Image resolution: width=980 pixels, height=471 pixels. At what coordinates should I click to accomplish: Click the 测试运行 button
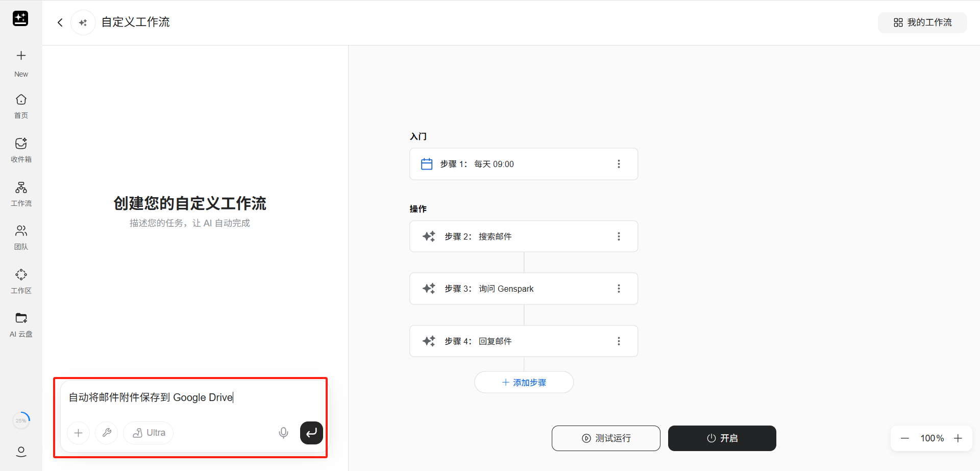(606, 438)
